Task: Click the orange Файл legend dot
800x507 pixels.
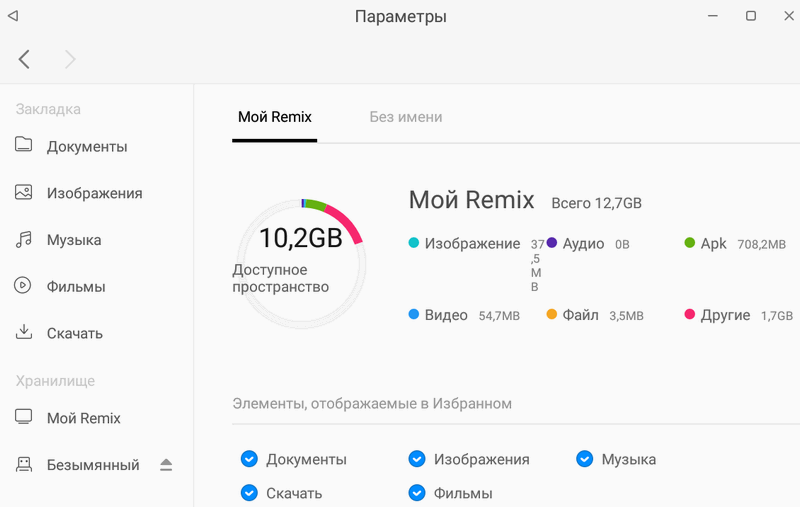Action: [552, 314]
